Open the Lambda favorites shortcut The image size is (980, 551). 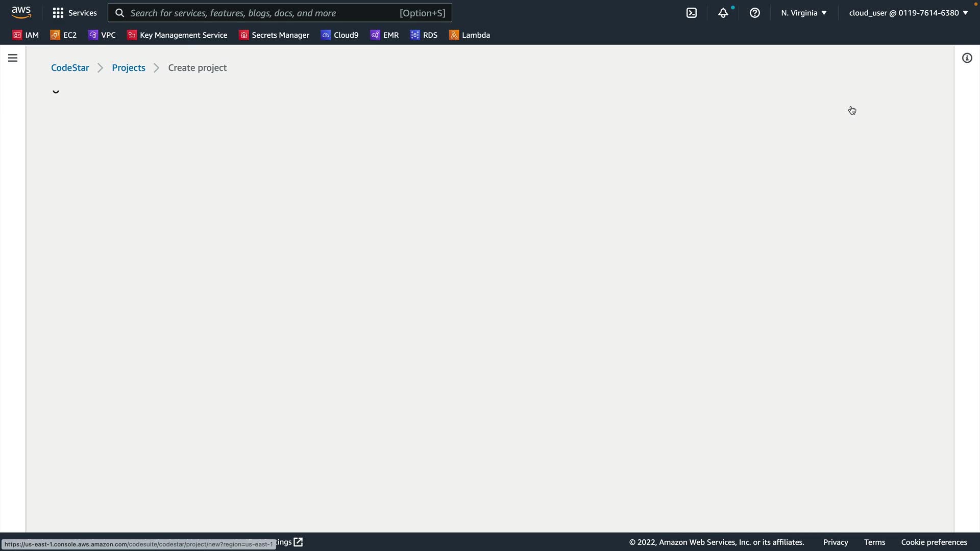469,35
